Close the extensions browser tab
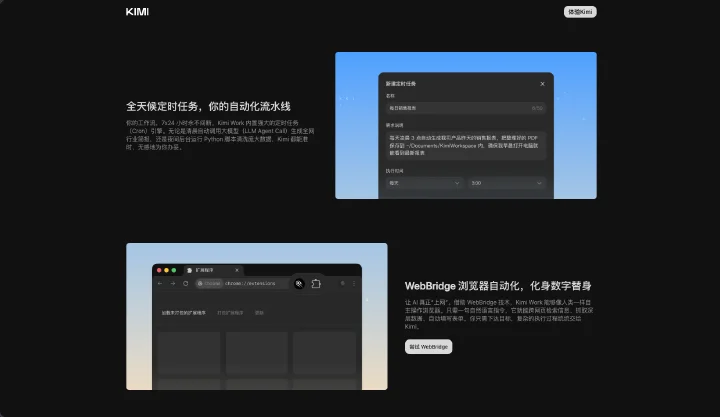The width and height of the screenshot is (720, 417). point(237,270)
